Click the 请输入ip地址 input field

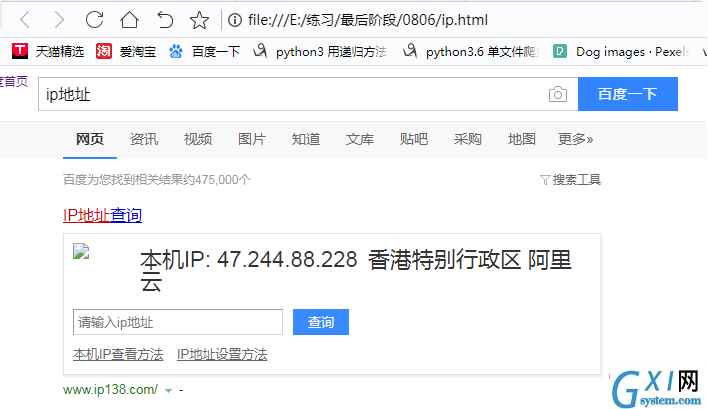tap(178, 322)
